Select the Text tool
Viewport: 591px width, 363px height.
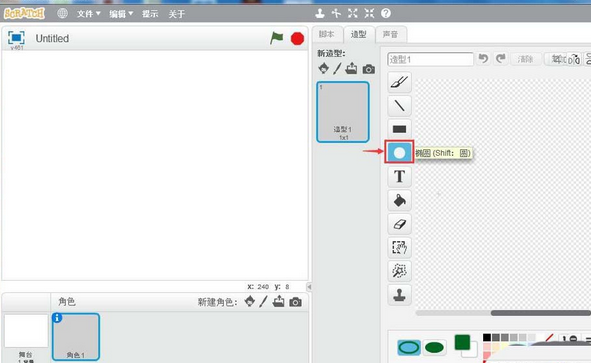click(x=400, y=176)
